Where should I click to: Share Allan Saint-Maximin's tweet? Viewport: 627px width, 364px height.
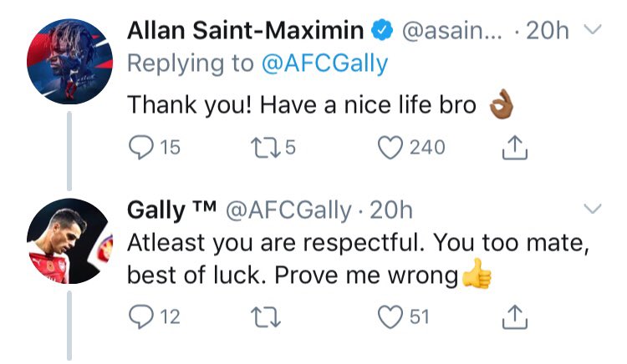pos(515,148)
